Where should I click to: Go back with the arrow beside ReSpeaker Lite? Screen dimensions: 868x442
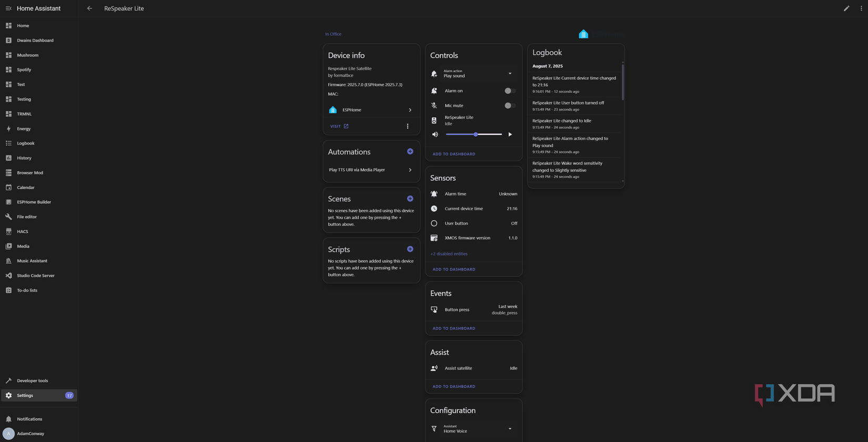click(x=89, y=8)
